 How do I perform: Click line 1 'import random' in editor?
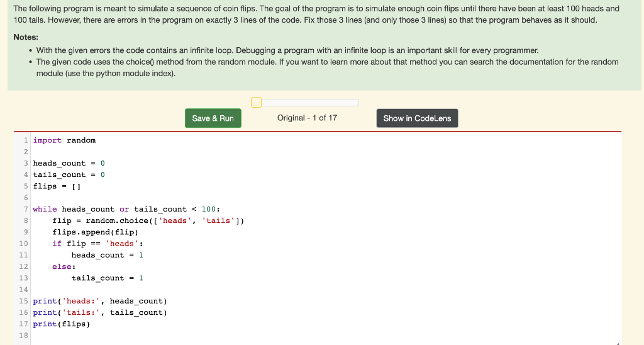(65, 140)
